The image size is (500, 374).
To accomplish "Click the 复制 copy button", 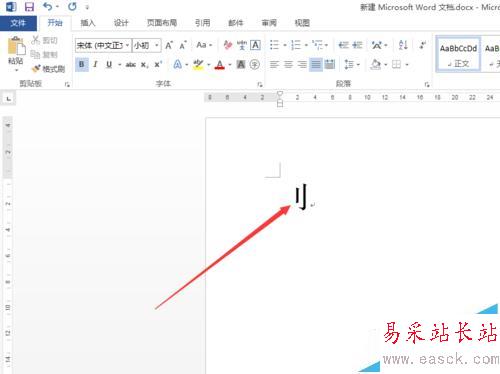I will 44,54.
